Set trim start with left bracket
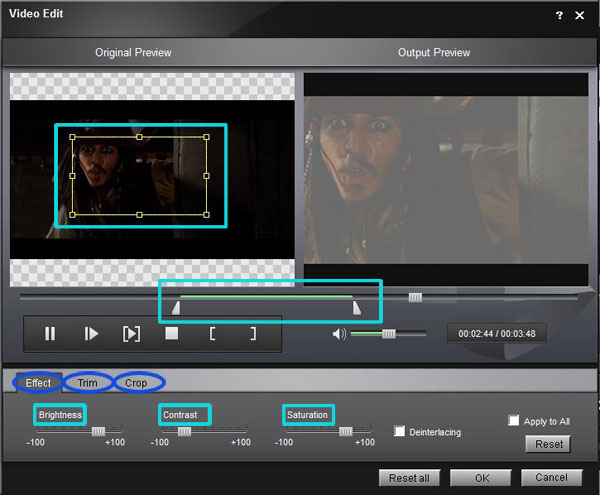 click(x=212, y=334)
